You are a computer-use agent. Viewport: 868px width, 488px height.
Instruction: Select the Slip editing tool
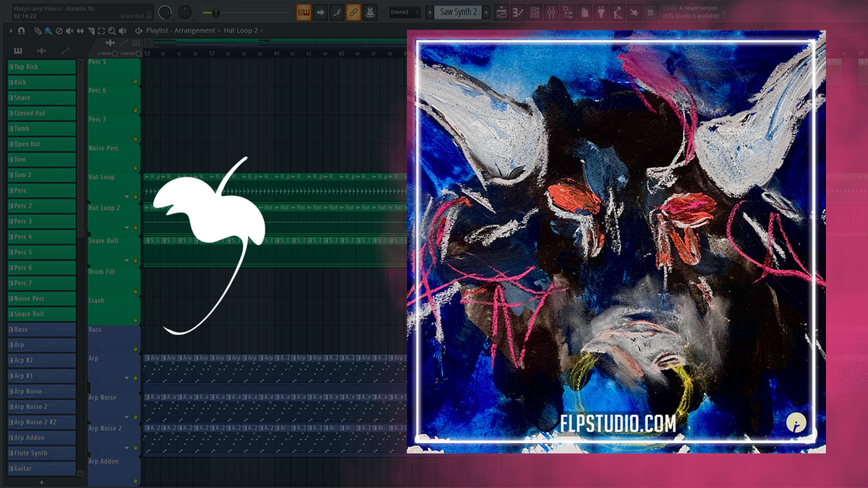(x=80, y=32)
